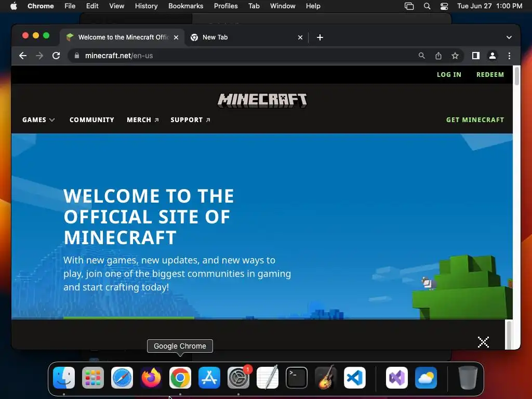Open the Weather app from the Dock

click(426, 378)
